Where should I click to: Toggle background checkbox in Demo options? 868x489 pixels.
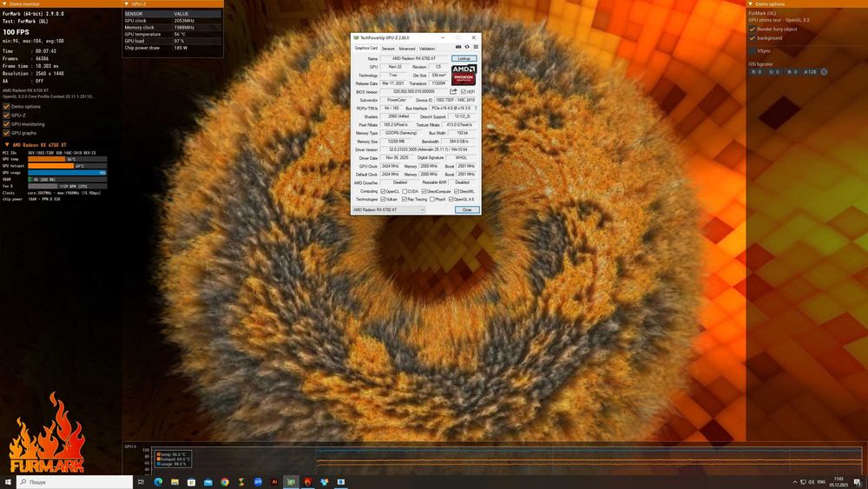(753, 37)
